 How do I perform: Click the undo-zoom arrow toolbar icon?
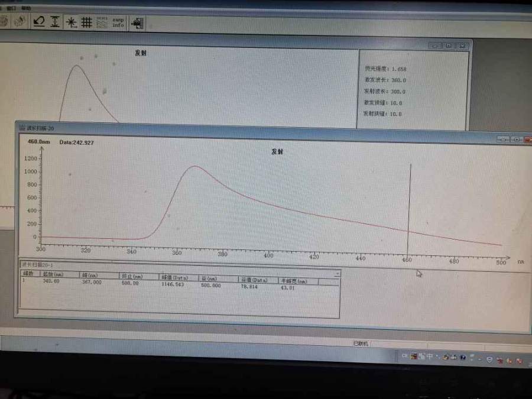tap(39, 22)
